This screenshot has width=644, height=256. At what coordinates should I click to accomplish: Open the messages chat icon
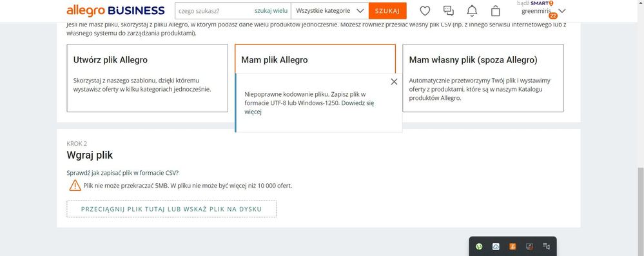pos(449,11)
